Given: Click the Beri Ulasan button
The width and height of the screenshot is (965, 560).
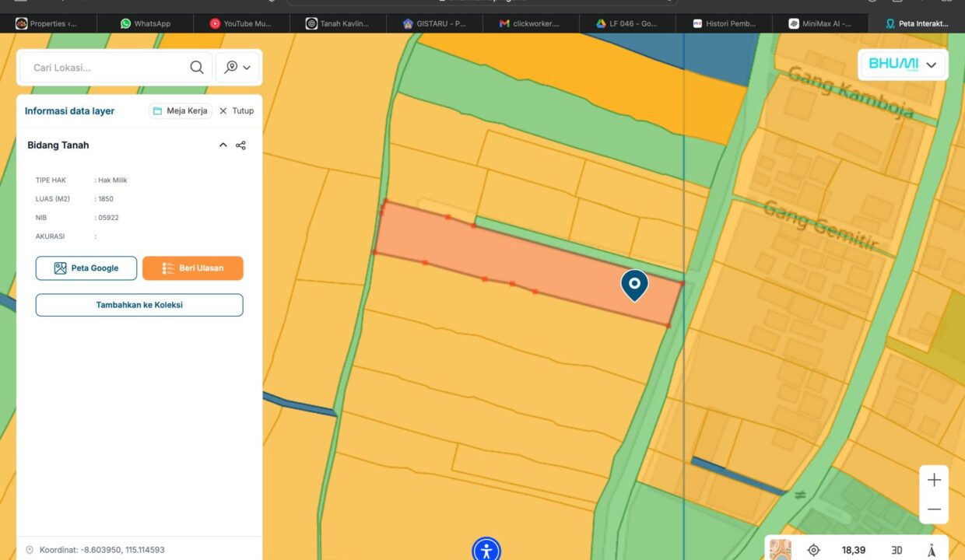Looking at the screenshot, I should tap(193, 268).
